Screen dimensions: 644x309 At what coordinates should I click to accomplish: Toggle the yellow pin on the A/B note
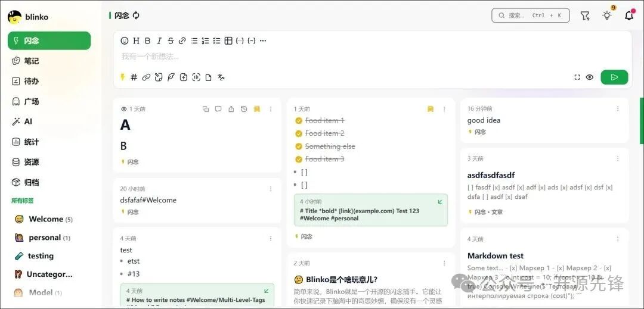257,109
